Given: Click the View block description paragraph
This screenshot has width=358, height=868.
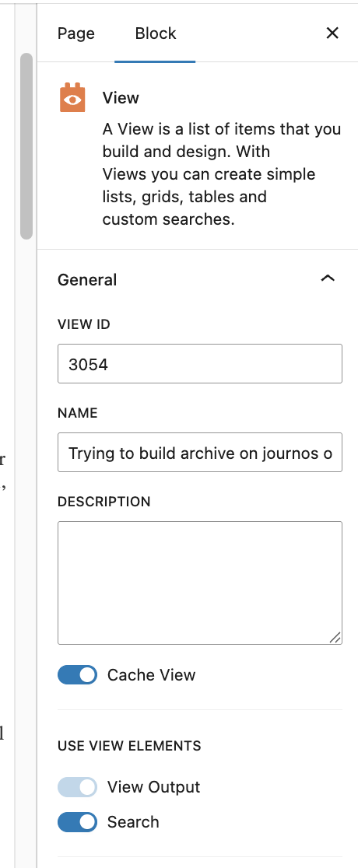Looking at the screenshot, I should pyautogui.click(x=222, y=174).
